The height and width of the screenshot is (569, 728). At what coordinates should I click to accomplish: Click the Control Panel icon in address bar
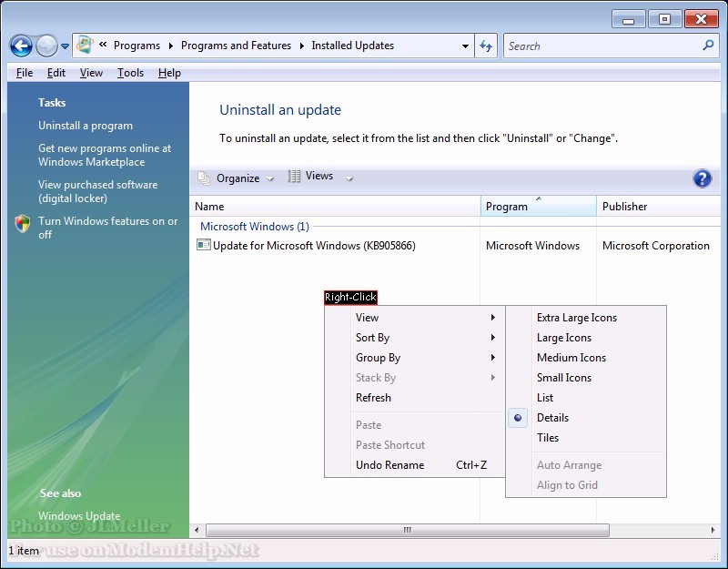click(85, 45)
